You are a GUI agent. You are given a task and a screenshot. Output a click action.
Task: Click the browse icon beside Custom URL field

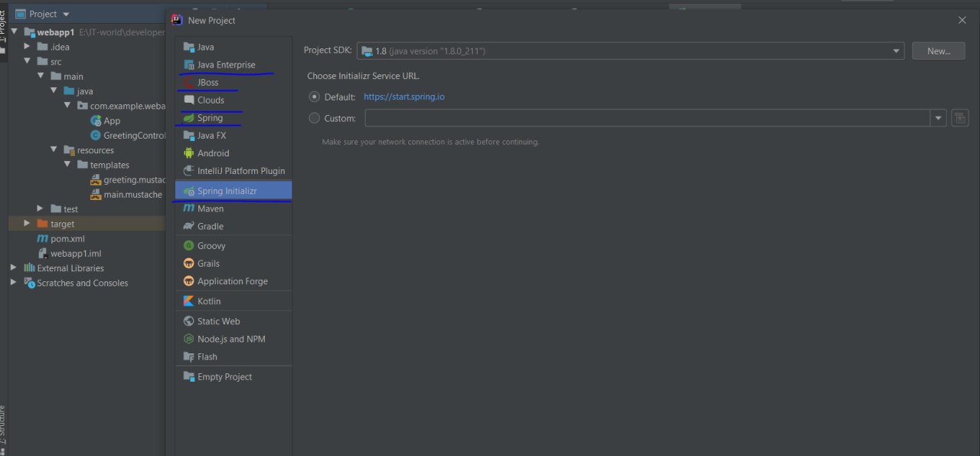pos(960,118)
